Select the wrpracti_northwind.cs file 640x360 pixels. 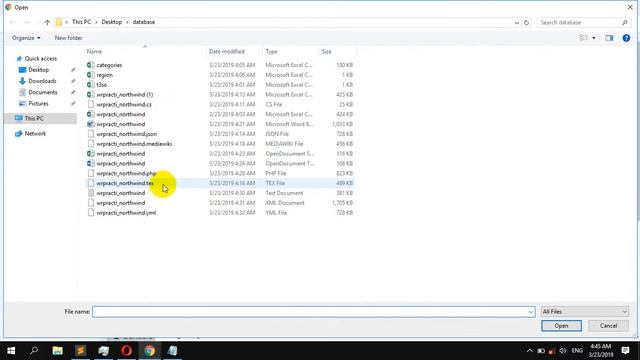[124, 104]
